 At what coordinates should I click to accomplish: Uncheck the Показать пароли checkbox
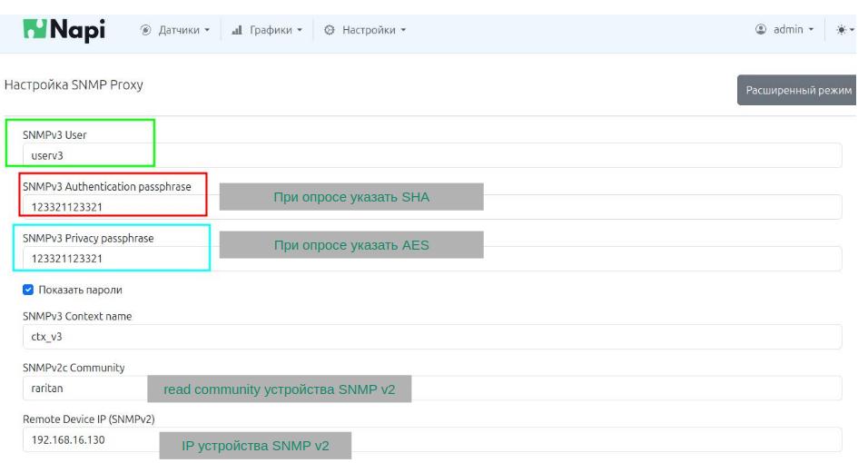point(26,290)
